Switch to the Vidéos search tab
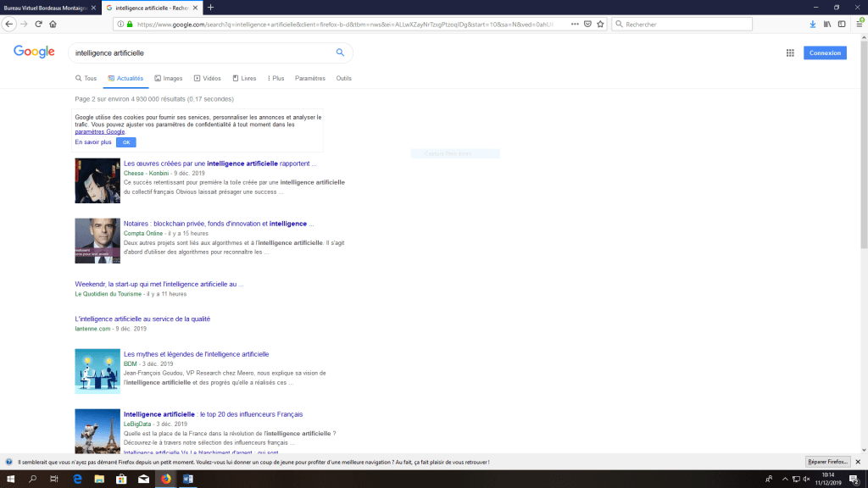 208,78
